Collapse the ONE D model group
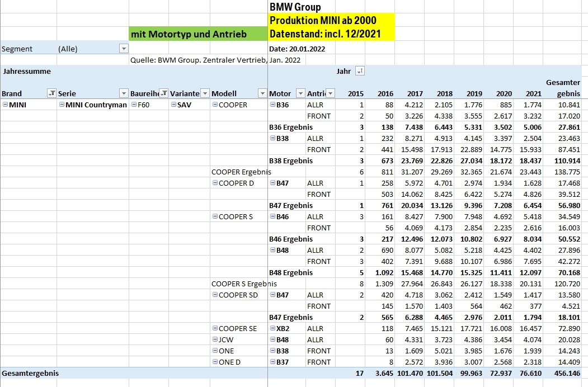This screenshot has width=588, height=387. pyautogui.click(x=215, y=362)
